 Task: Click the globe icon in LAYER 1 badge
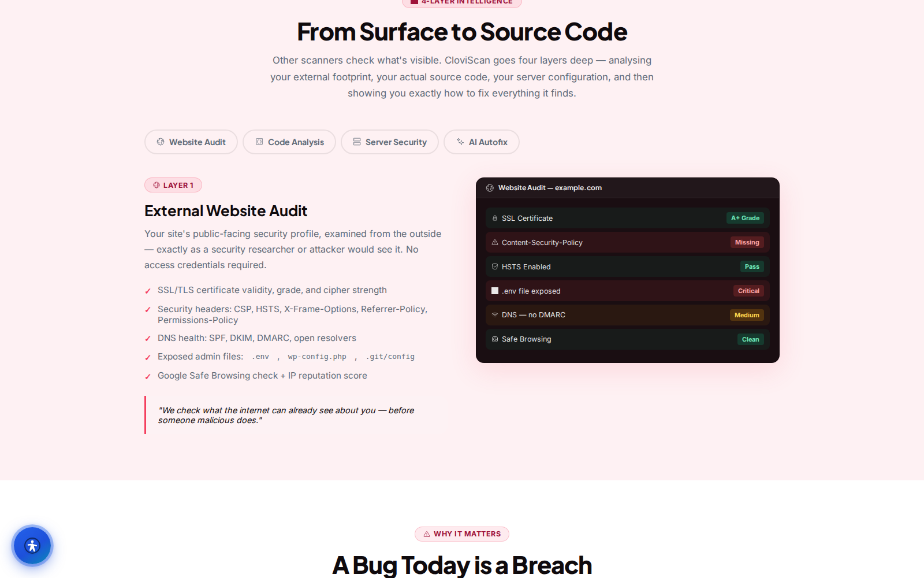pyautogui.click(x=157, y=186)
